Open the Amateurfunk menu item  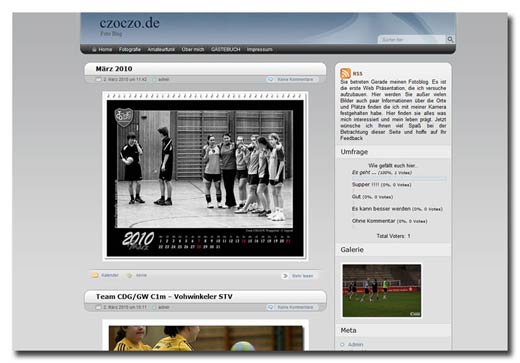pos(161,49)
